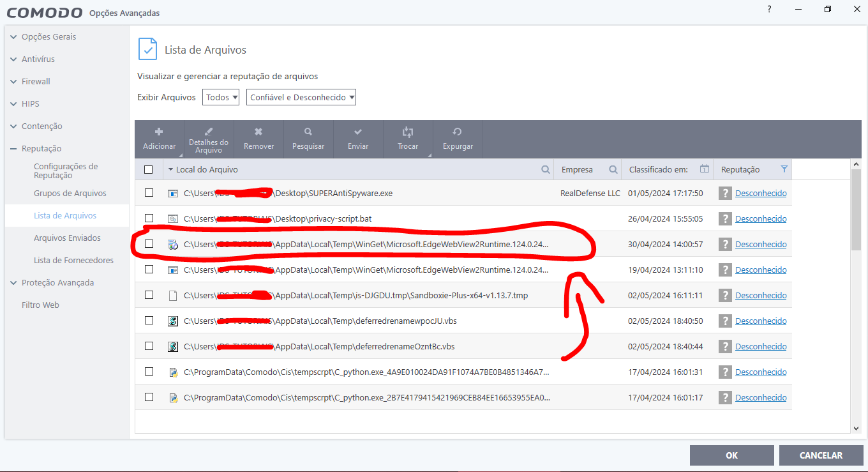
Task: Click the Reputação column filter icon
Action: [784, 169]
